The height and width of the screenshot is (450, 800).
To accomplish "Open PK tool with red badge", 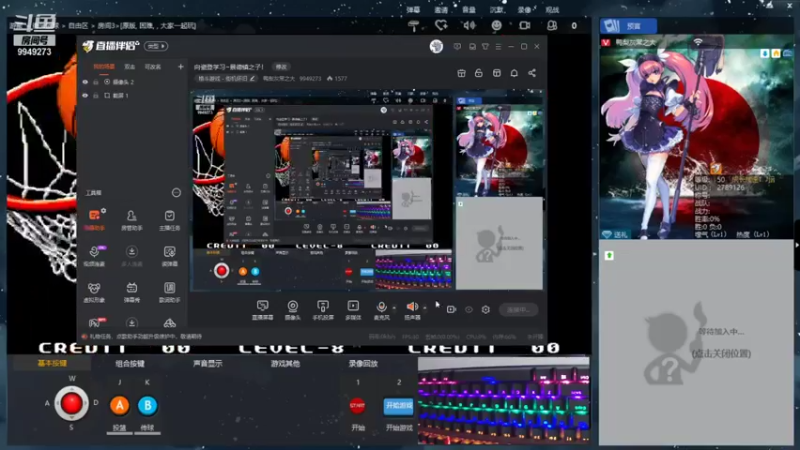I will click(x=95, y=322).
